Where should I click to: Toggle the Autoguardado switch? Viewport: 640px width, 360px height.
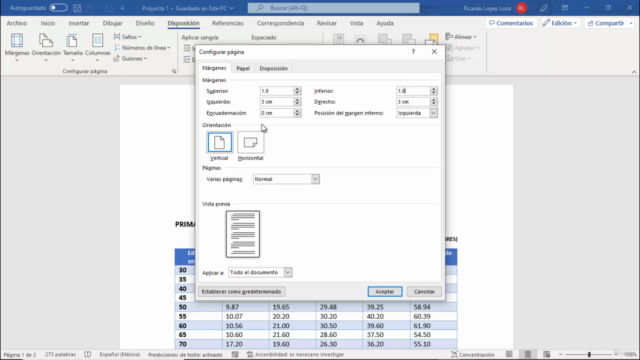pyautogui.click(x=58, y=8)
